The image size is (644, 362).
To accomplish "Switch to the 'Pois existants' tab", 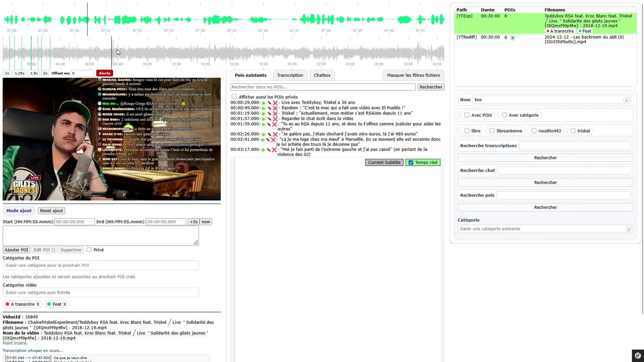I will coord(251,75).
